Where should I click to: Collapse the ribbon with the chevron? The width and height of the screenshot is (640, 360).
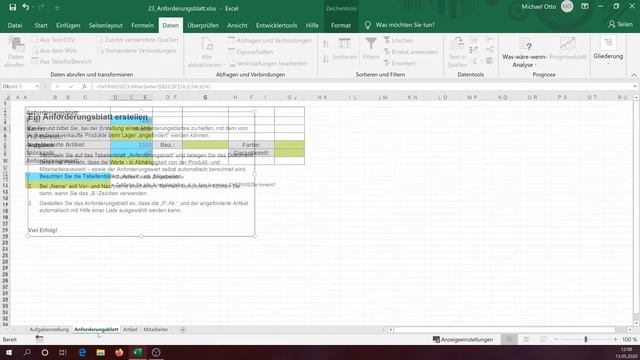pyautogui.click(x=634, y=75)
